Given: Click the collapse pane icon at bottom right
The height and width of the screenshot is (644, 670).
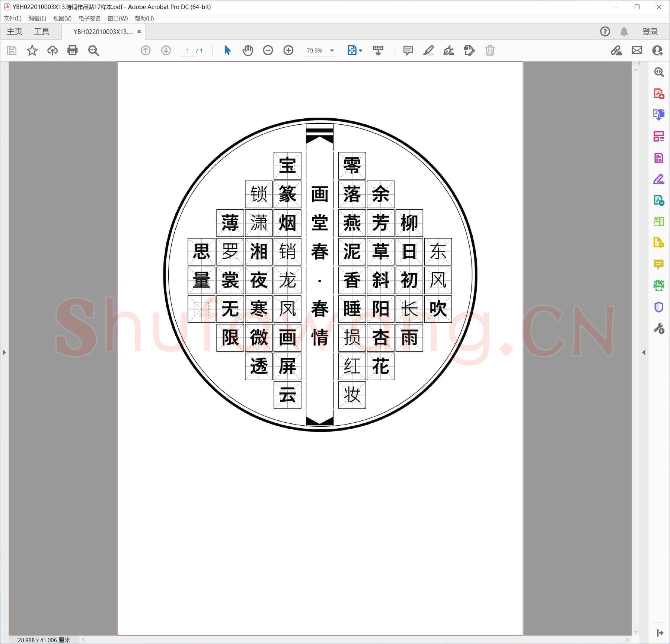Looking at the screenshot, I should 660,633.
